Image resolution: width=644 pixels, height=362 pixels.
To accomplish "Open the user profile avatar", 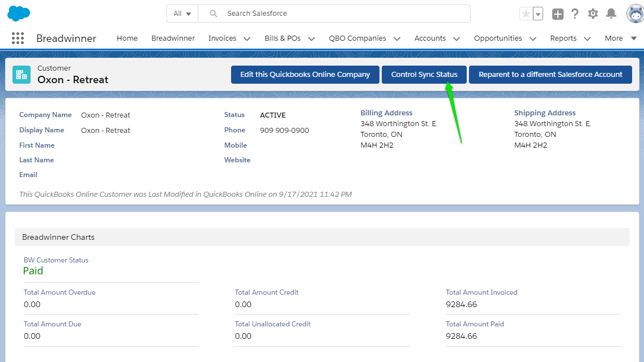I will coord(635,14).
